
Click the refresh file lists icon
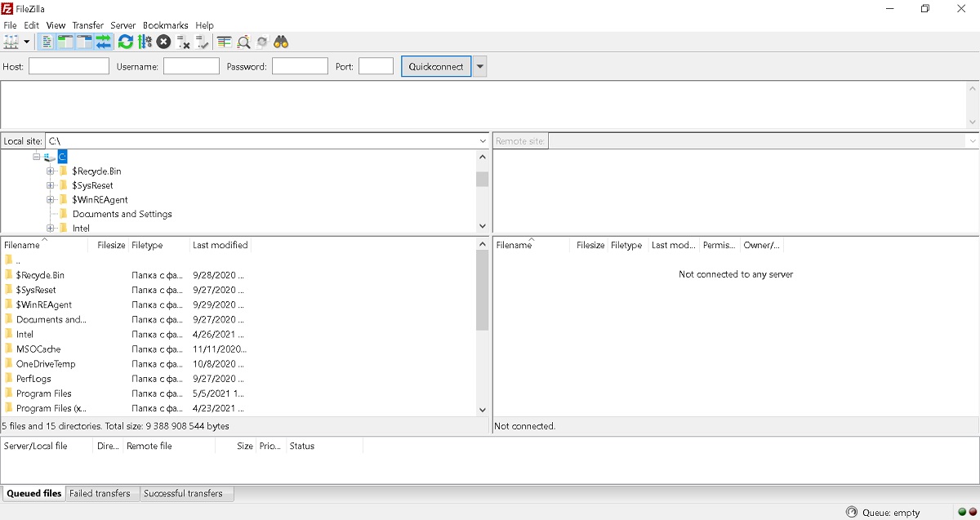pos(125,42)
